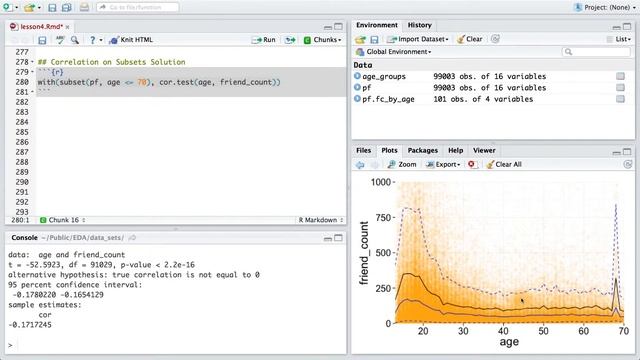Switch to the History tab
The height and width of the screenshot is (360, 640).
420,25
